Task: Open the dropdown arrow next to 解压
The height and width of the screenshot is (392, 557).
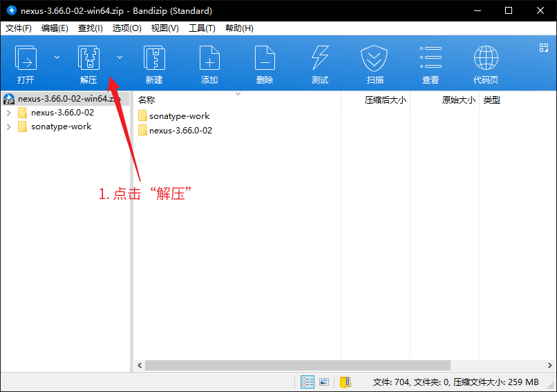Action: click(x=120, y=57)
